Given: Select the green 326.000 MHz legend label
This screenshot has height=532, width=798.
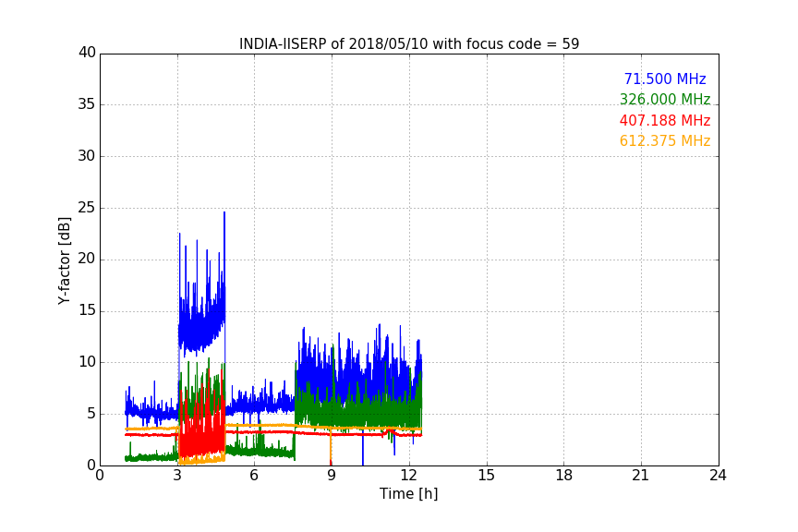Looking at the screenshot, I should pos(665,99).
